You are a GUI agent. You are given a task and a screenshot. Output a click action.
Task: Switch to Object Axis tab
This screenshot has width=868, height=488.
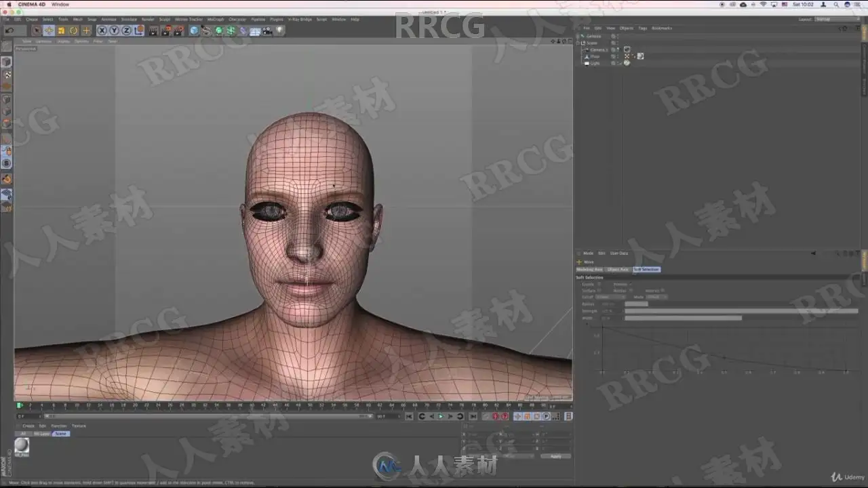coord(618,269)
